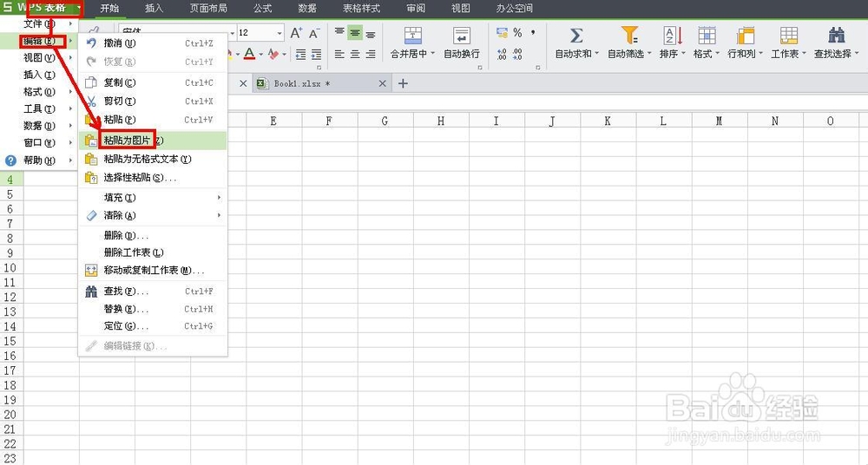Expand the Sort dropdown arrow
The image size is (868, 465).
(x=683, y=54)
